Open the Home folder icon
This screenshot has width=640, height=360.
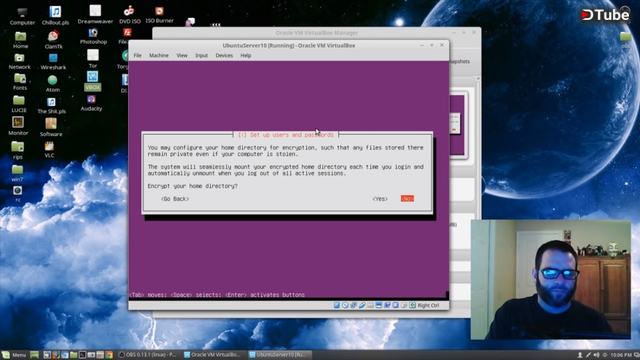pyautogui.click(x=20, y=40)
